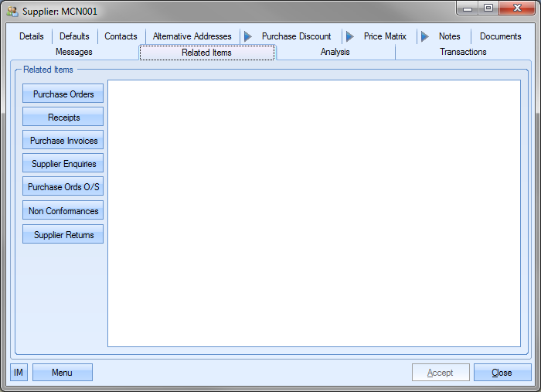
Task: Switch to the Messages tab
Action: coord(73,52)
